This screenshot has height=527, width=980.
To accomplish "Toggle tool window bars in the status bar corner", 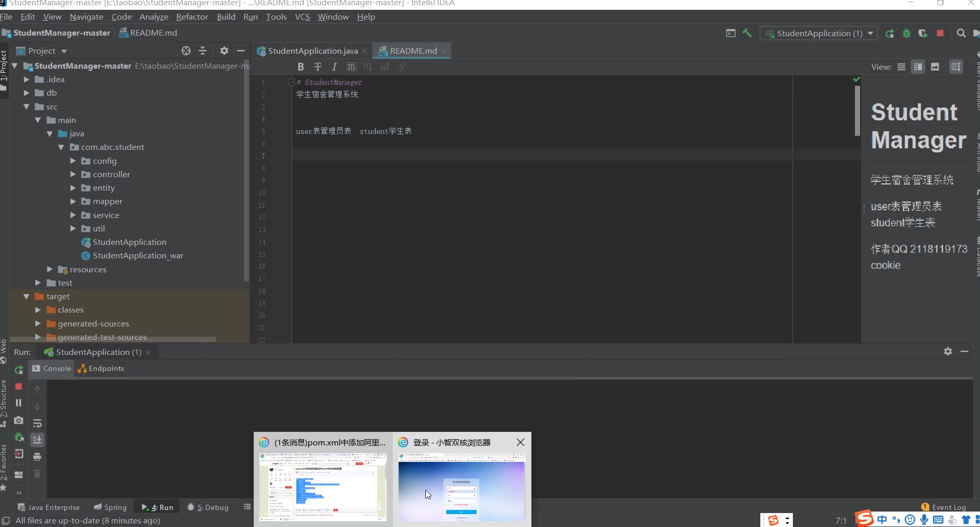I will (x=6, y=520).
